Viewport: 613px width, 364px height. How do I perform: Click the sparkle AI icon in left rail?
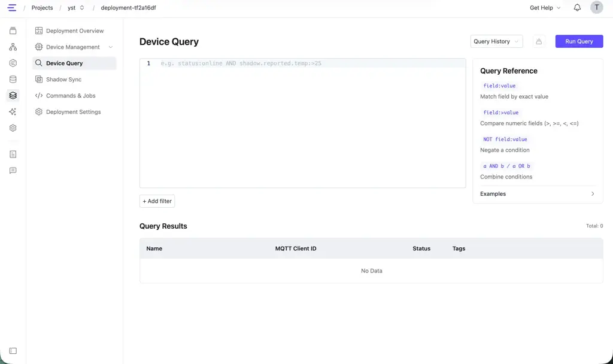(x=13, y=112)
